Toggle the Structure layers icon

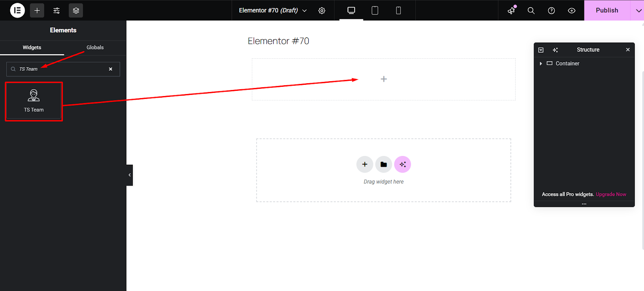coord(76,10)
